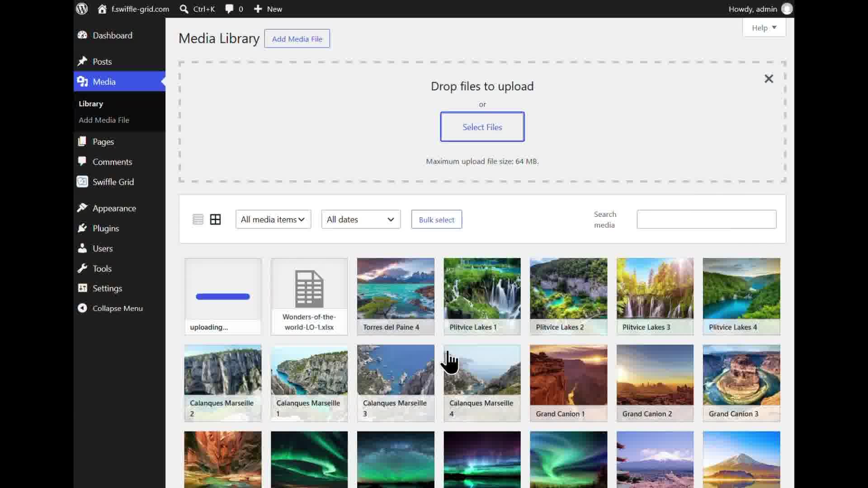Select the Media menu in sidebar

(119, 81)
